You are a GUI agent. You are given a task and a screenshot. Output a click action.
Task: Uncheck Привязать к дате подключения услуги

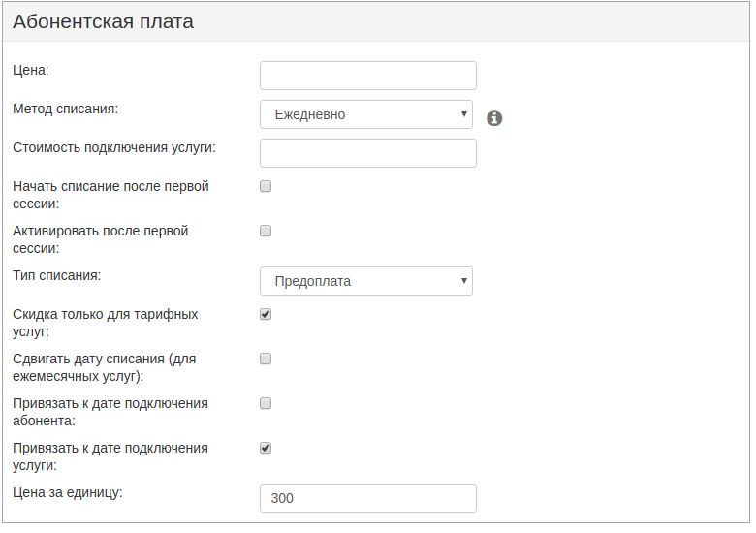click(x=266, y=448)
